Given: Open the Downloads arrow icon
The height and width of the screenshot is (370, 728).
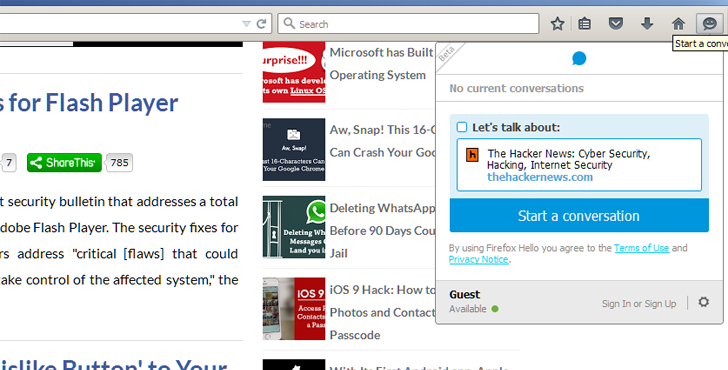Looking at the screenshot, I should (x=647, y=24).
